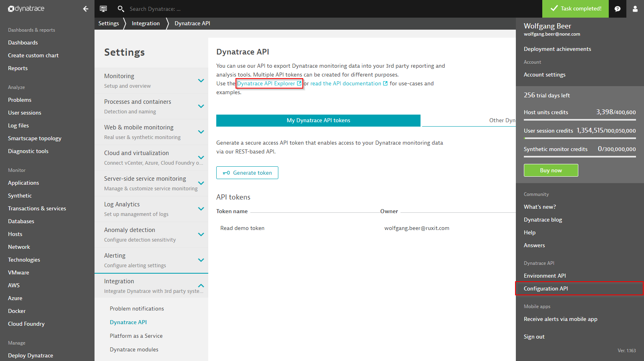Click Dynatrace API breadcrumb
The image size is (644, 361).
tap(192, 23)
